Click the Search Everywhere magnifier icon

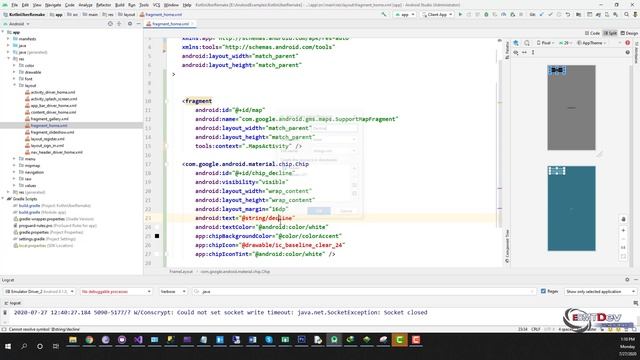click(627, 14)
